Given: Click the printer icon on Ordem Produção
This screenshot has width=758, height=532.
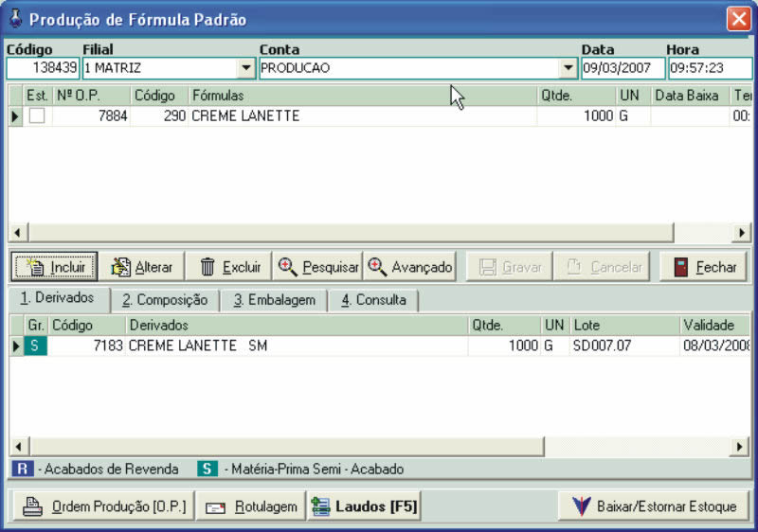Looking at the screenshot, I should coord(33,506).
